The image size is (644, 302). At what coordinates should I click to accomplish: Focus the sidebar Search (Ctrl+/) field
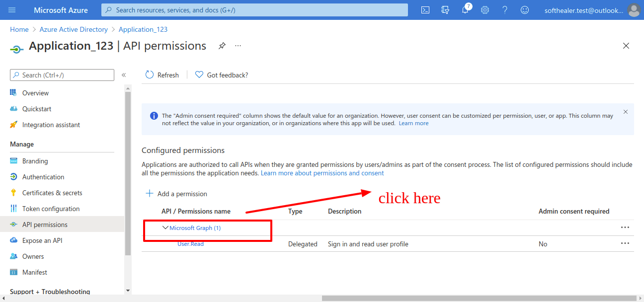tap(62, 75)
